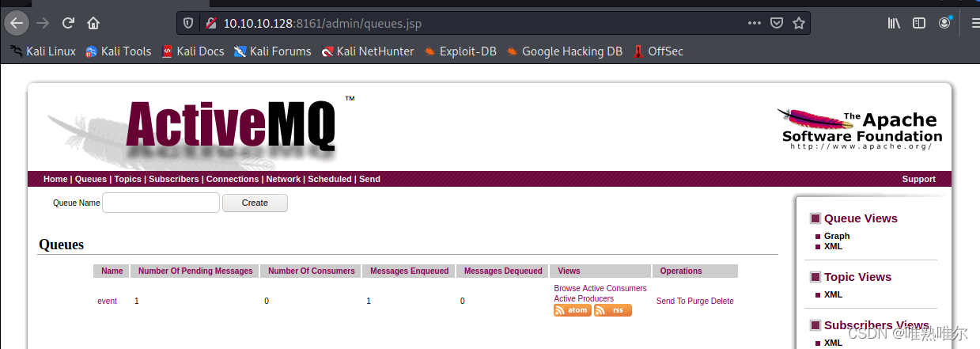The width and height of the screenshot is (980, 349).
Task: Reload the current page
Action: pos(68,23)
